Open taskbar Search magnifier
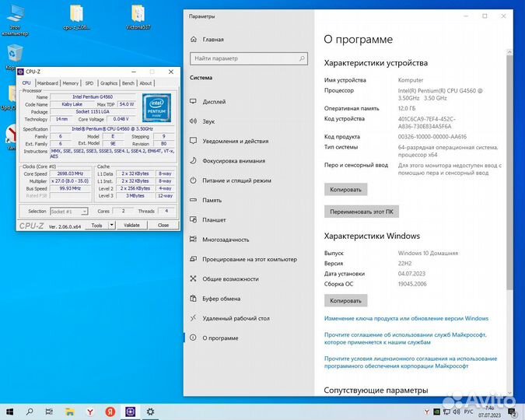Image resolution: width=525 pixels, height=420 pixels. point(30,411)
